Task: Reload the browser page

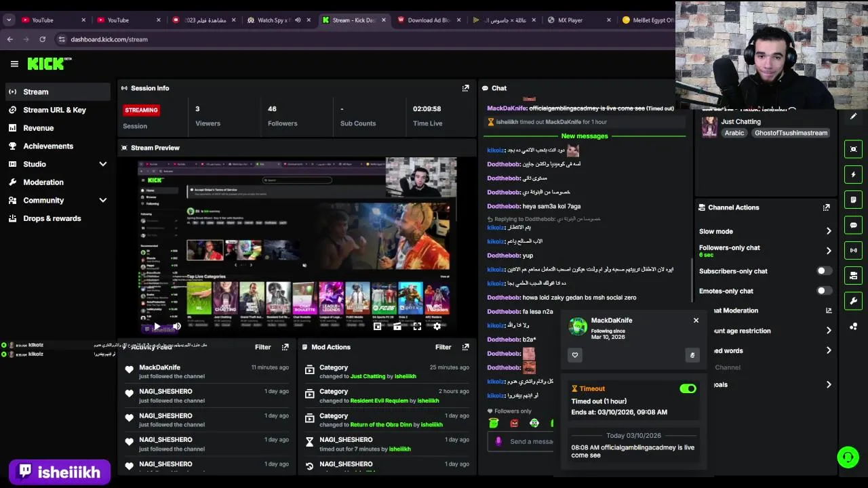Action: tap(42, 39)
